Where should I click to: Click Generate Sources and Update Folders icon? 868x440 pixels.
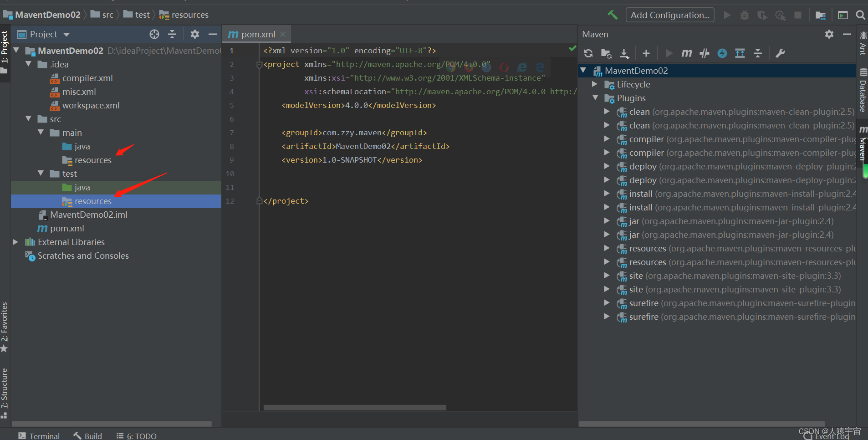pyautogui.click(x=606, y=53)
